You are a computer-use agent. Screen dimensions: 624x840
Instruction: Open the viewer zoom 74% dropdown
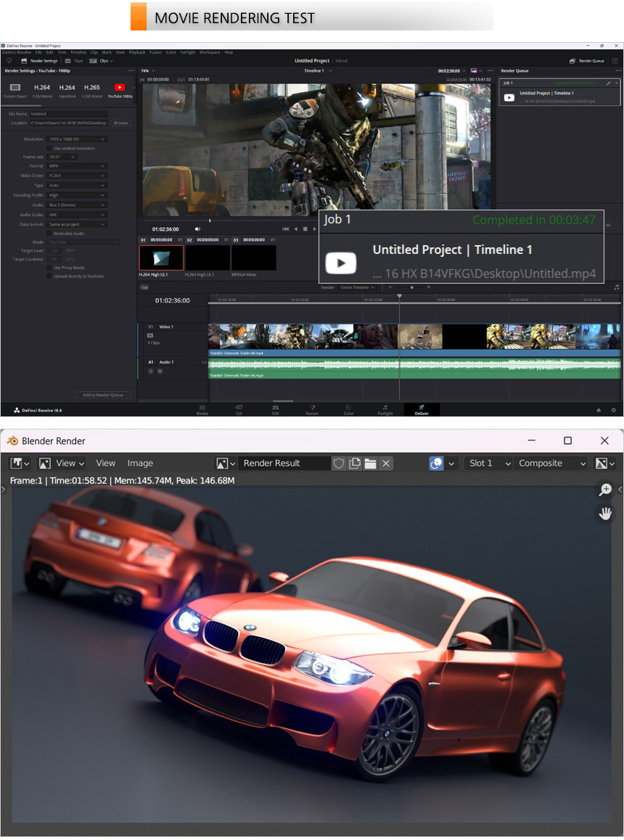point(147,70)
